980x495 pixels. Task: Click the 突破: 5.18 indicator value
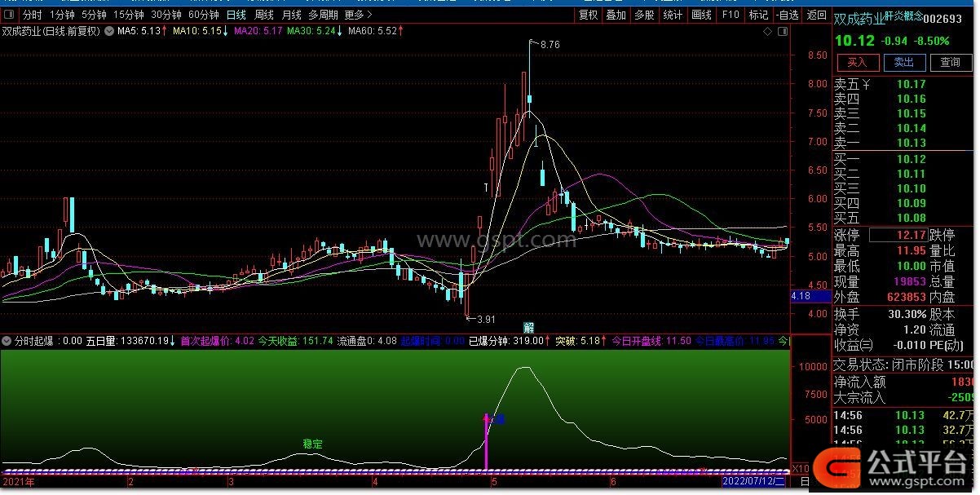click(x=577, y=341)
